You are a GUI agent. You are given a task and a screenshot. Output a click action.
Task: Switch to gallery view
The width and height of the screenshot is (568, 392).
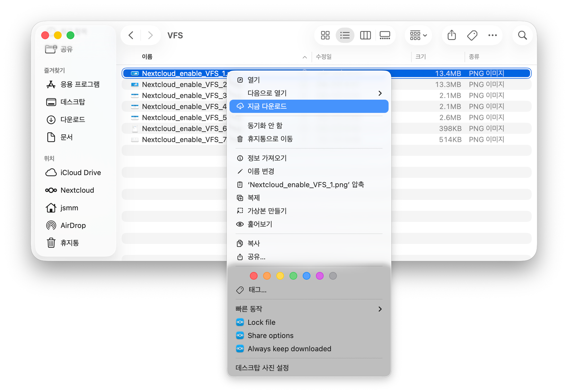point(385,36)
